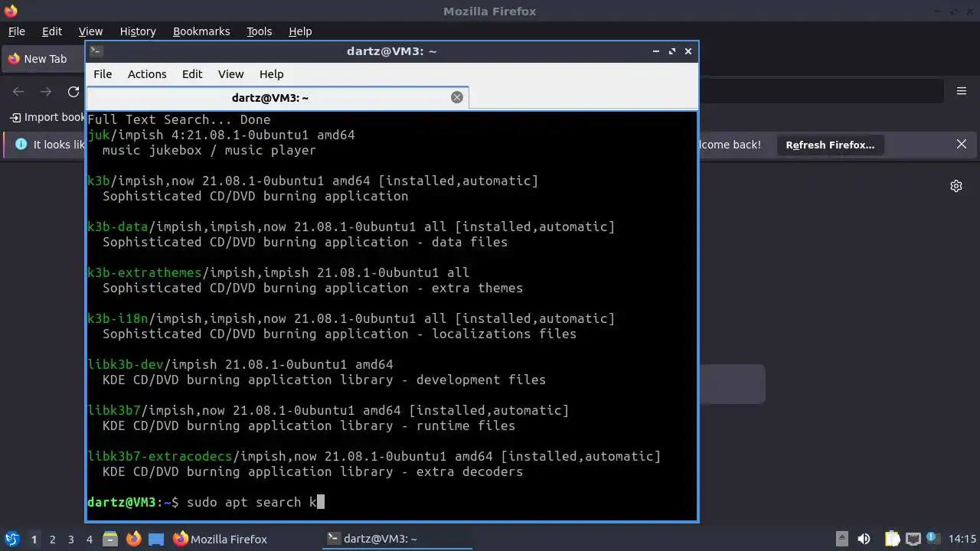The height and width of the screenshot is (551, 980).
Task: Launch Firefox from the quick launch icon
Action: (x=134, y=539)
